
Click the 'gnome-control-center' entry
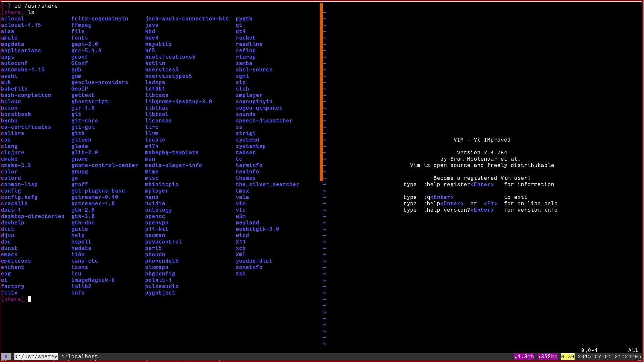click(105, 165)
